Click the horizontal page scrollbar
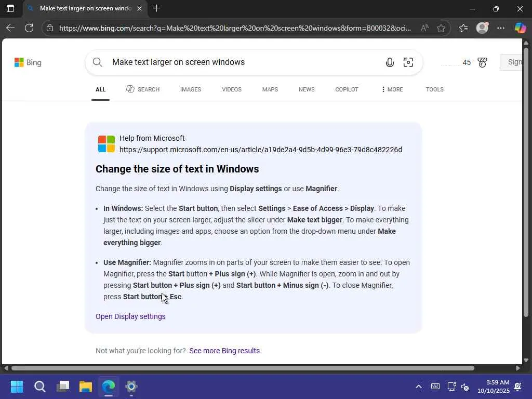 click(x=243, y=368)
